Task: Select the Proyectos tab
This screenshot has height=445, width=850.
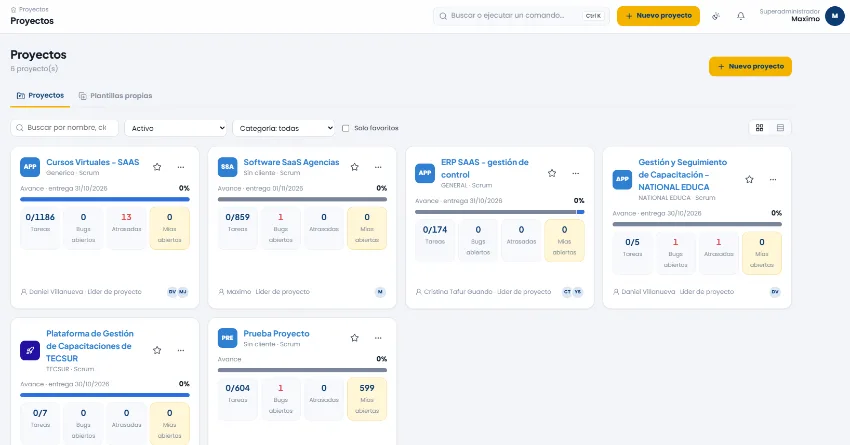Action: (40, 95)
